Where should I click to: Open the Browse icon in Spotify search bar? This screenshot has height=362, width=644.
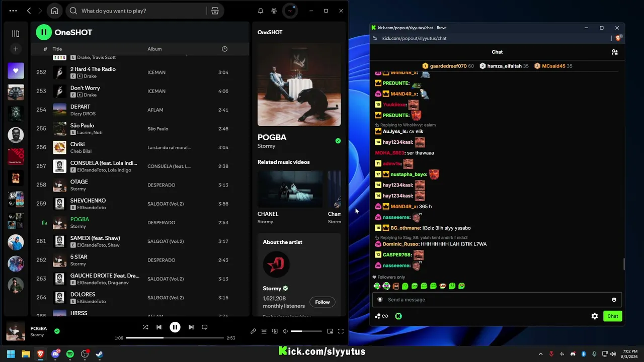(215, 11)
